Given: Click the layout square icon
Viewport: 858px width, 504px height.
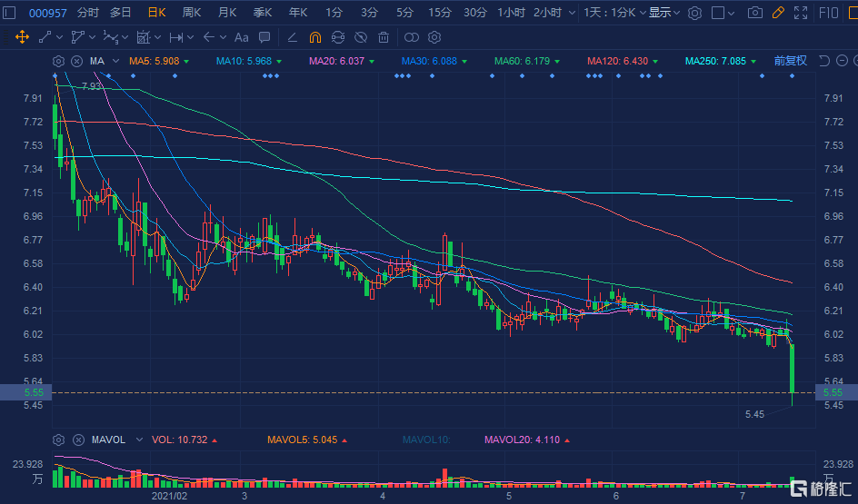Looking at the screenshot, I should 718,13.
